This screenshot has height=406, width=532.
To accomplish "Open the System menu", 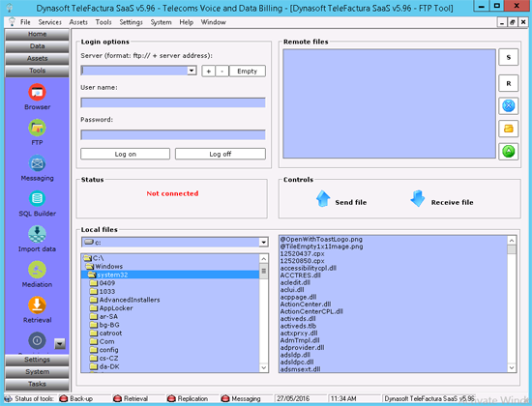I will (x=161, y=22).
